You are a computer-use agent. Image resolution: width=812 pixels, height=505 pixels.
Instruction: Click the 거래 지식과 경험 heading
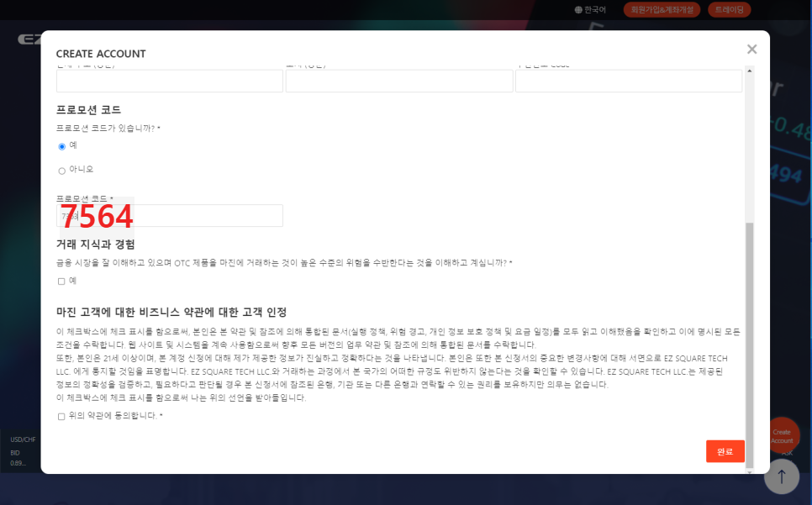coord(96,245)
